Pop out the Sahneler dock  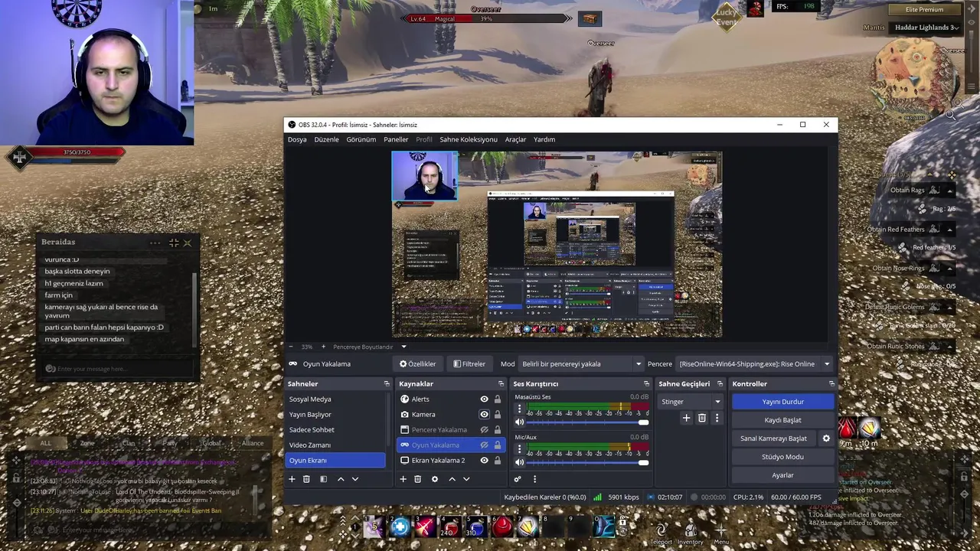tap(387, 383)
